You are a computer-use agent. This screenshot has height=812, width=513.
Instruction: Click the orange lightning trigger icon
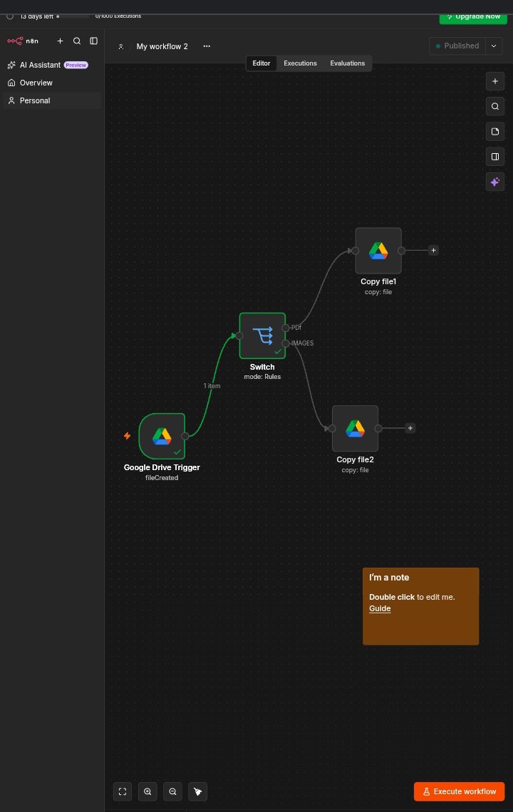(x=127, y=436)
